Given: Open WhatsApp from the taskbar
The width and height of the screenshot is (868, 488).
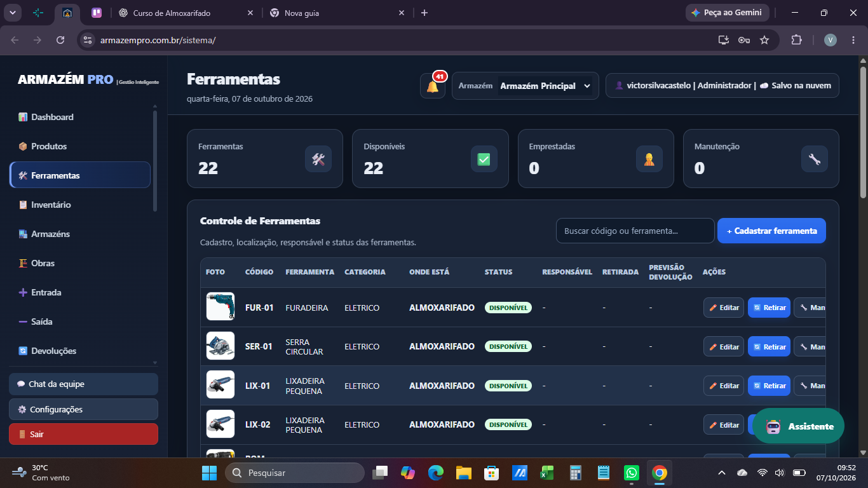Looking at the screenshot, I should tap(631, 473).
